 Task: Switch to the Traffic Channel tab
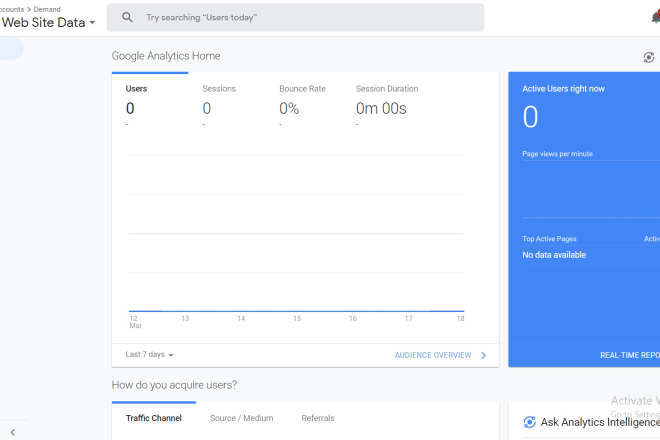pyautogui.click(x=154, y=418)
